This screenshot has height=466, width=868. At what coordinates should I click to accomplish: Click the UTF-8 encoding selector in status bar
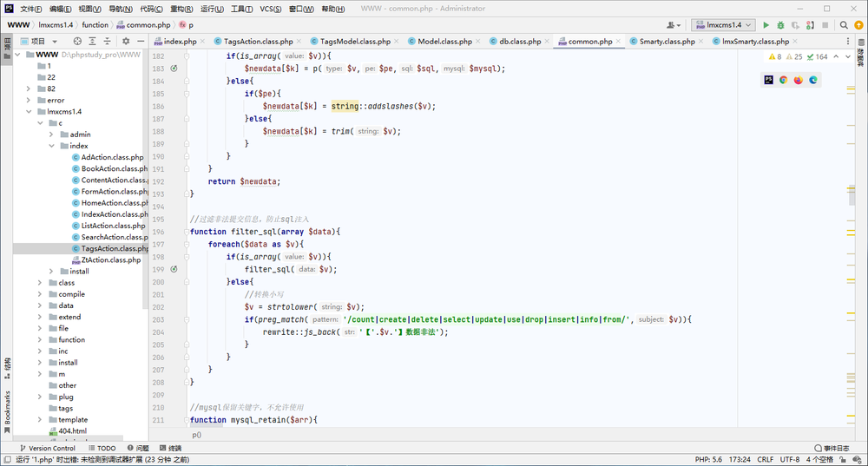[790, 459]
